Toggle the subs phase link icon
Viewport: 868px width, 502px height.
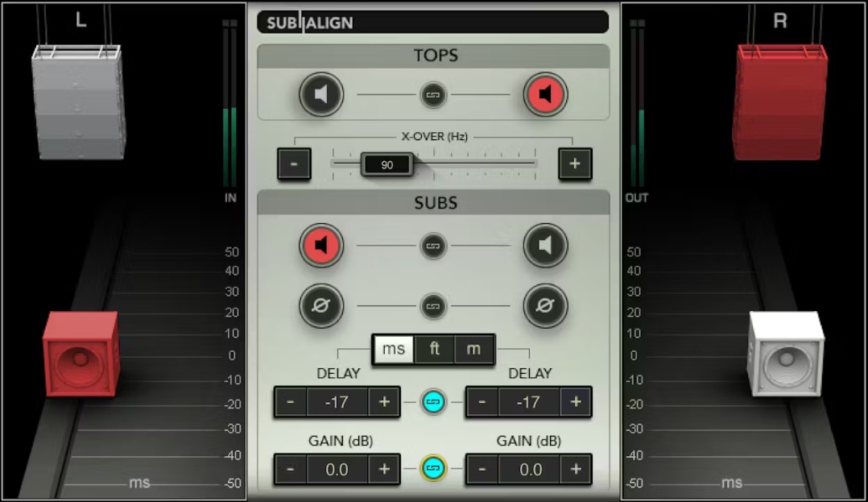tap(433, 306)
